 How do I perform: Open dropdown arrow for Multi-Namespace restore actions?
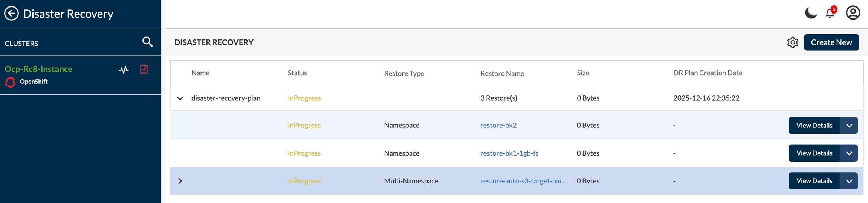coord(849,181)
